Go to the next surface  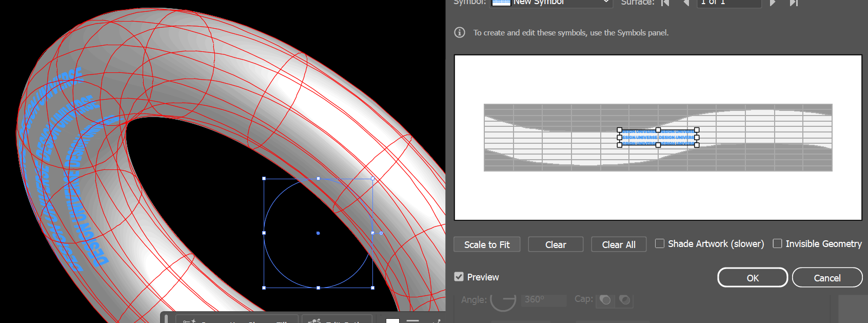tap(773, 3)
